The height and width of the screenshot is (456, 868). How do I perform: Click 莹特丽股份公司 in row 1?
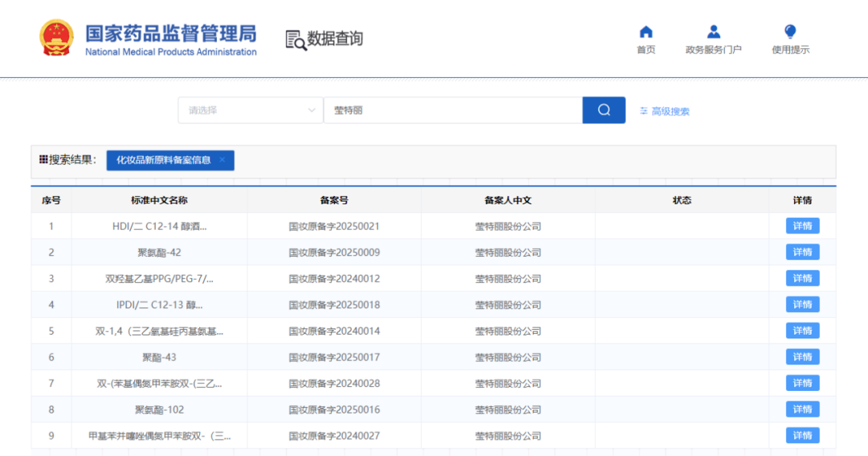[508, 226]
